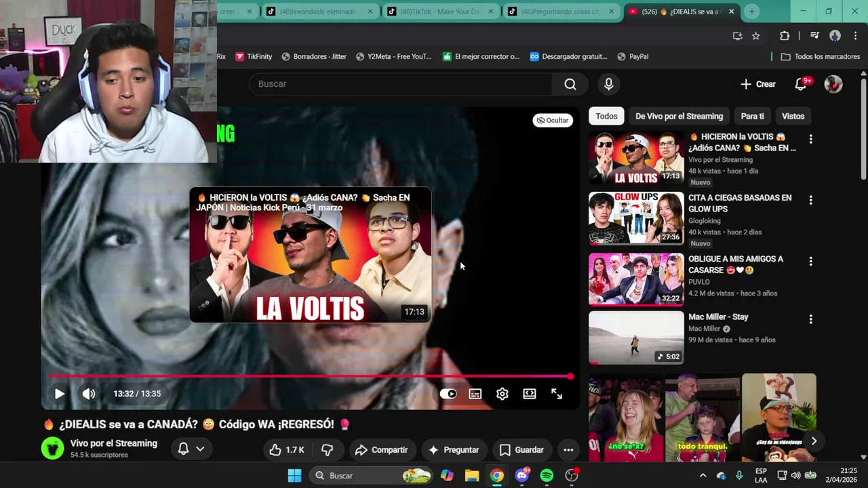Select the Vistos filter chip
Image resolution: width=868 pixels, height=488 pixels.
pyautogui.click(x=793, y=117)
